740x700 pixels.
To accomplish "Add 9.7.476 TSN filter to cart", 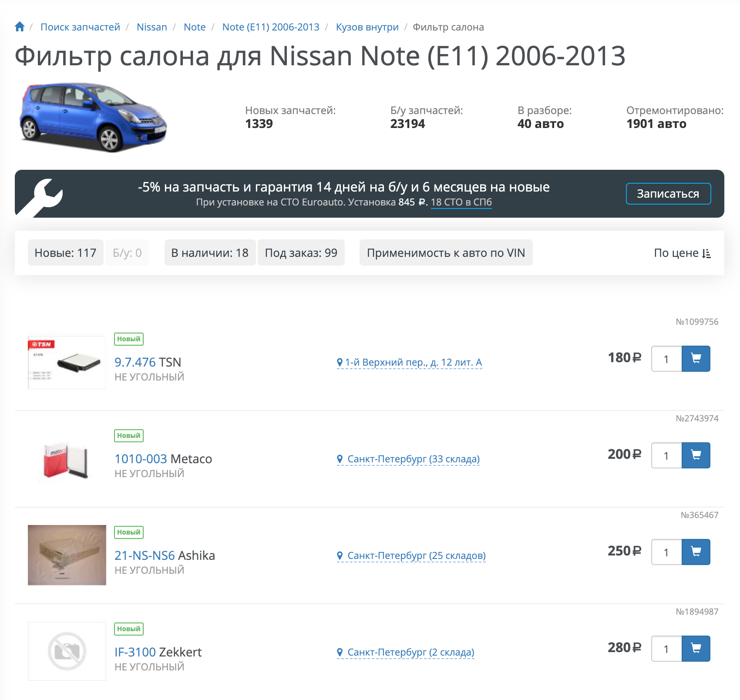I will 696,359.
